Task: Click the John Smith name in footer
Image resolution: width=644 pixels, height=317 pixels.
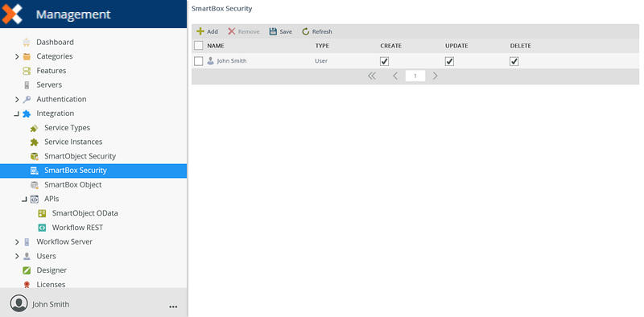Action: pyautogui.click(x=51, y=304)
